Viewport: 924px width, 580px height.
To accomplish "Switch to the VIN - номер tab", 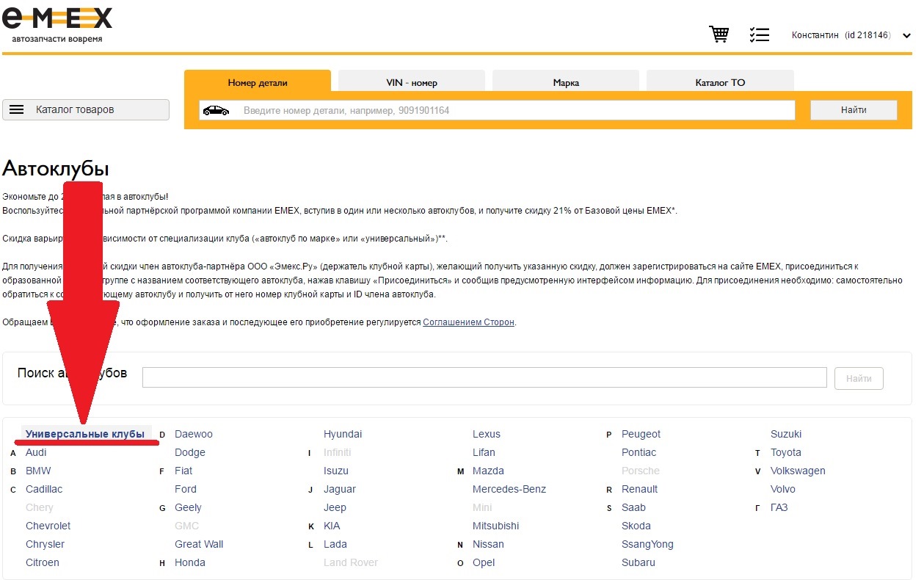I will pos(412,82).
